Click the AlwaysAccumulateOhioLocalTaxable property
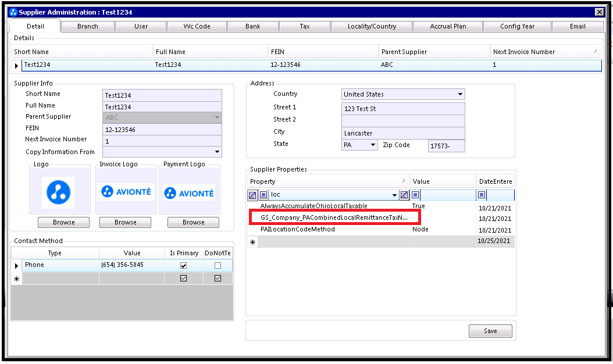This screenshot has height=364, width=613. [314, 206]
